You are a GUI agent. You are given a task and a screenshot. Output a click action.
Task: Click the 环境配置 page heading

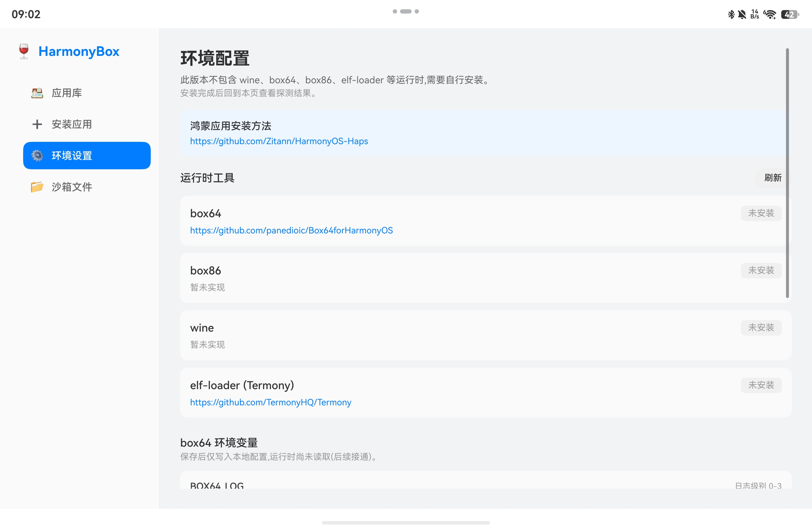point(215,59)
